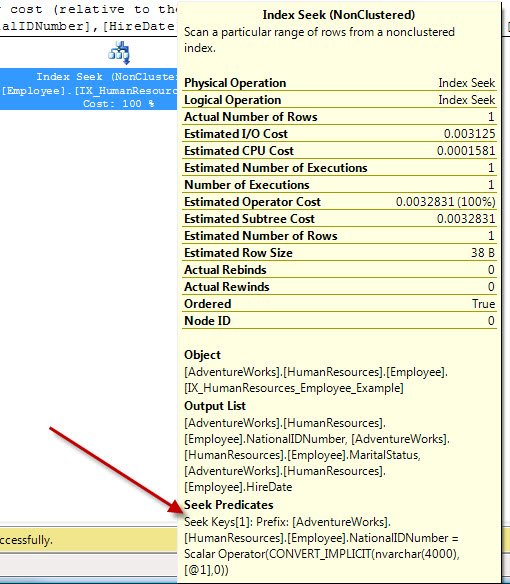Click the Estimated Row Size value 38 B
Image resolution: width=510 pixels, height=584 pixels.
click(x=483, y=253)
